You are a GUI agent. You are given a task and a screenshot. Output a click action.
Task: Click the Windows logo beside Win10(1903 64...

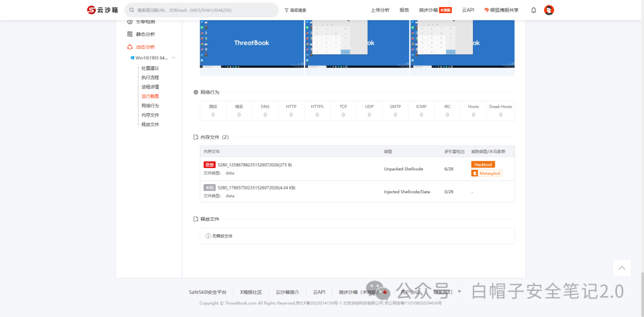point(132,58)
